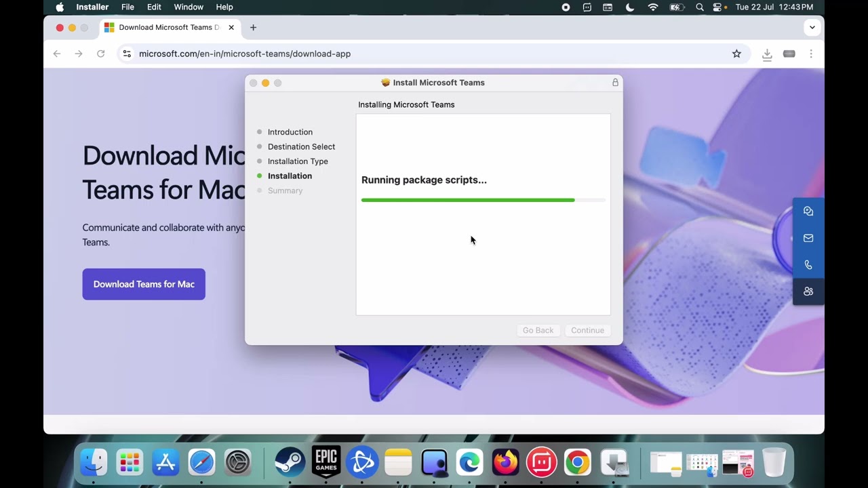This screenshot has width=868, height=488.
Task: Open Spotlight search in menu bar
Action: [700, 7]
